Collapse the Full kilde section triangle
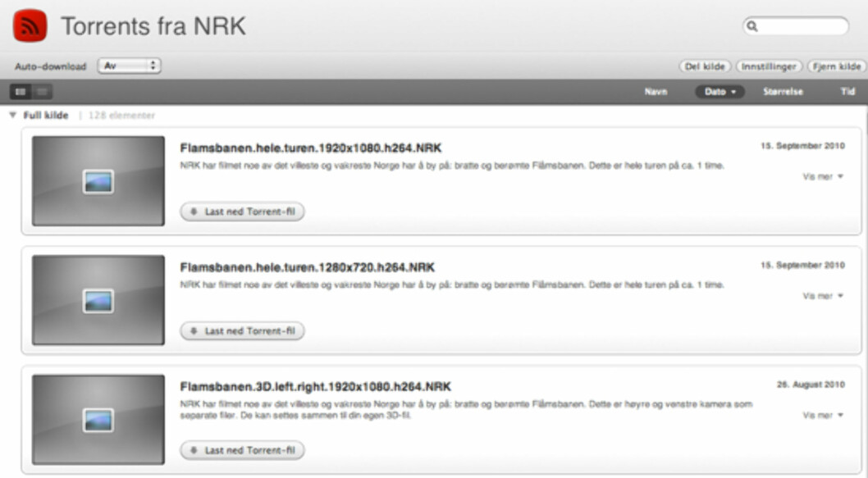This screenshot has width=868, height=478. point(13,115)
